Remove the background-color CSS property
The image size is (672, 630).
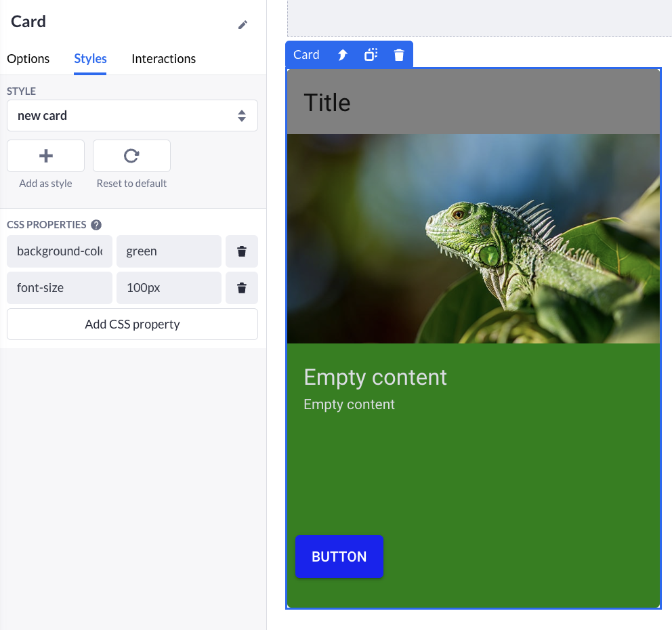click(x=241, y=251)
